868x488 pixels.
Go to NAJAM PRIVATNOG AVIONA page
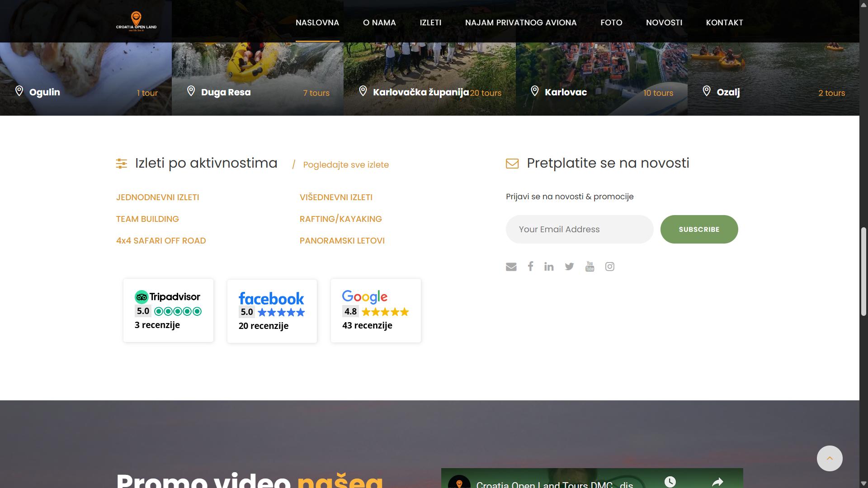pyautogui.click(x=521, y=23)
